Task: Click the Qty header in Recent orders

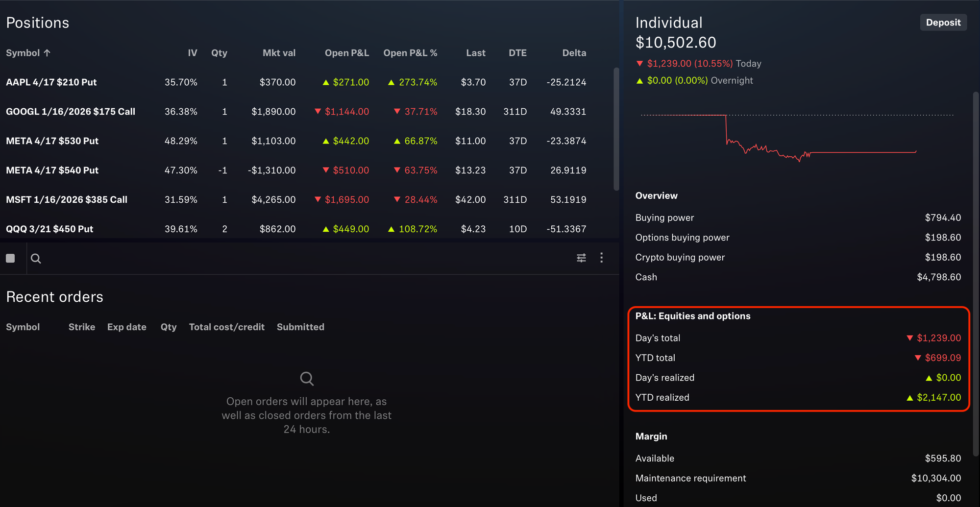Action: [169, 327]
